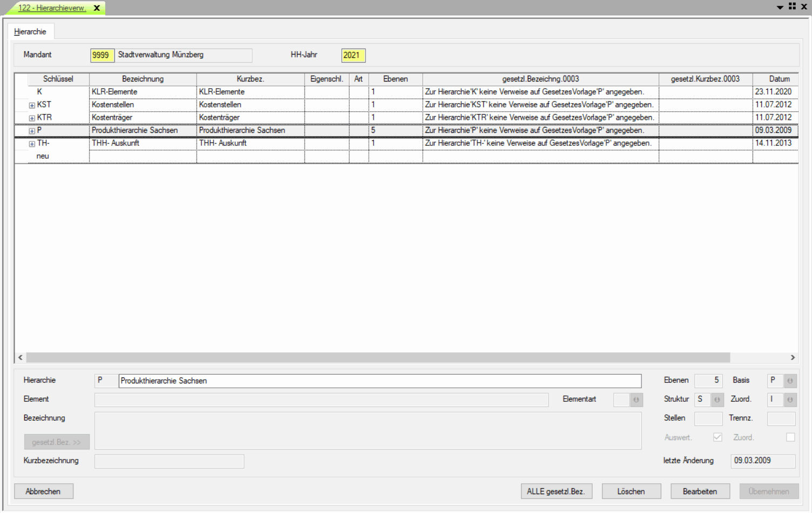Click the Struktur field lookup icon
The image size is (812, 513).
(x=717, y=400)
